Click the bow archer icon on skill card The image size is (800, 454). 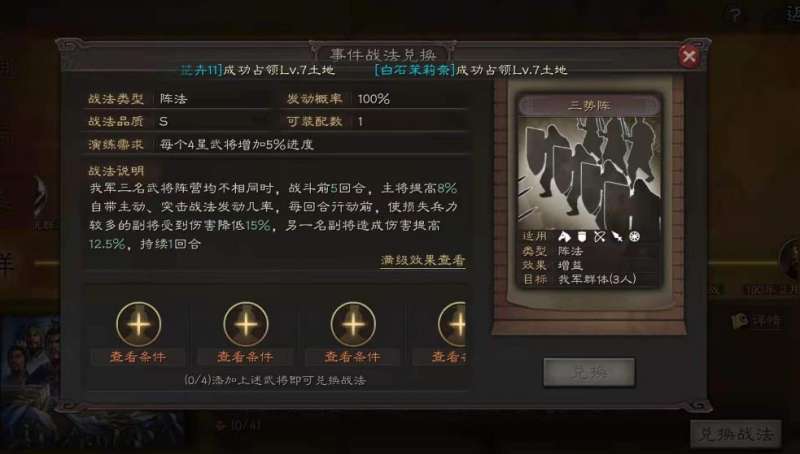(599, 236)
